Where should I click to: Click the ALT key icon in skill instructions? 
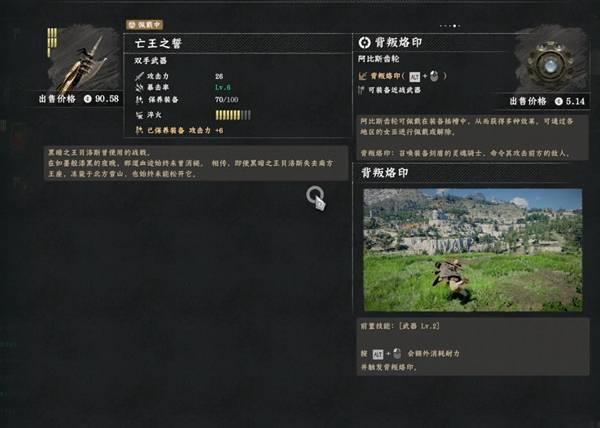pyautogui.click(x=378, y=354)
